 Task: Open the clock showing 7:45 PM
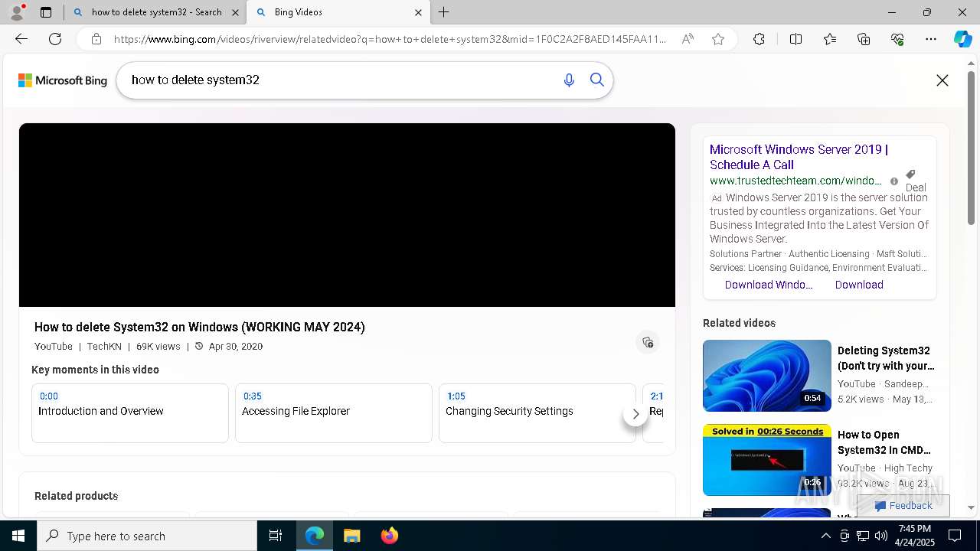click(x=914, y=536)
